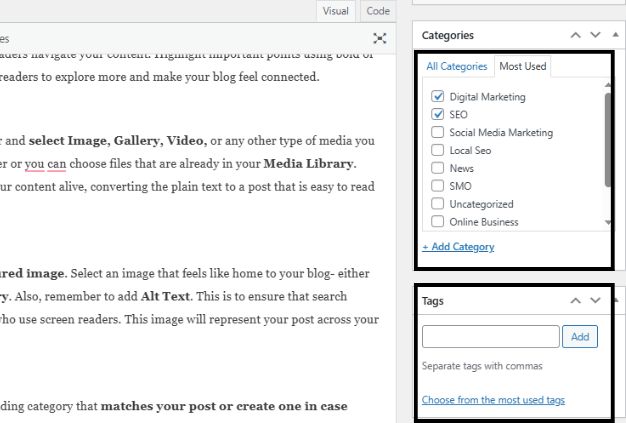Check the Uncategorized category
Viewport: 626px width, 423px height.
[x=438, y=204]
